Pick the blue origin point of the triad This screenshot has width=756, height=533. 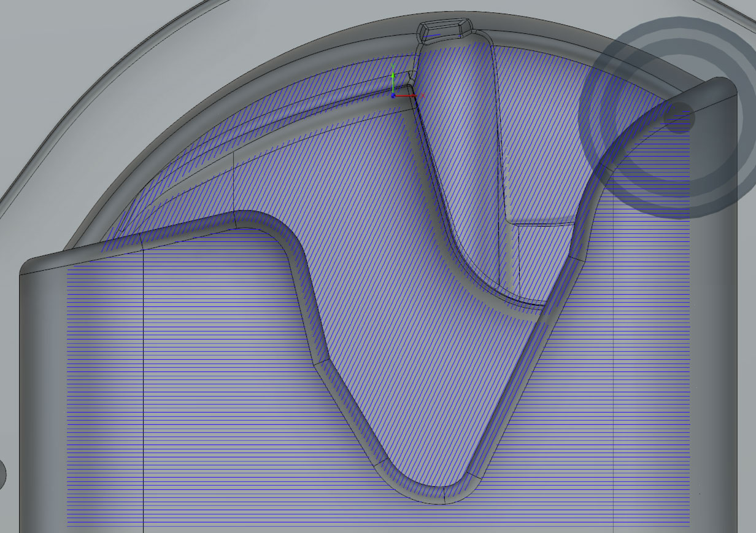click(x=393, y=95)
